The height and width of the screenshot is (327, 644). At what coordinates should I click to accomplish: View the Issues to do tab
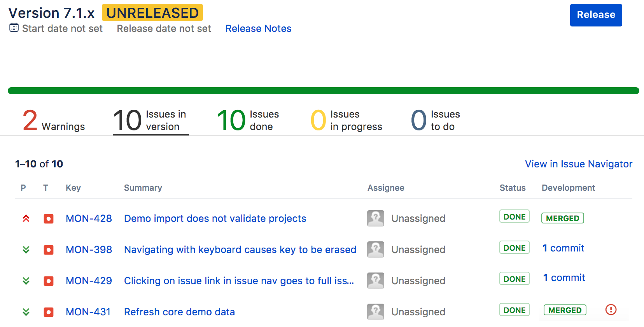[436, 120]
